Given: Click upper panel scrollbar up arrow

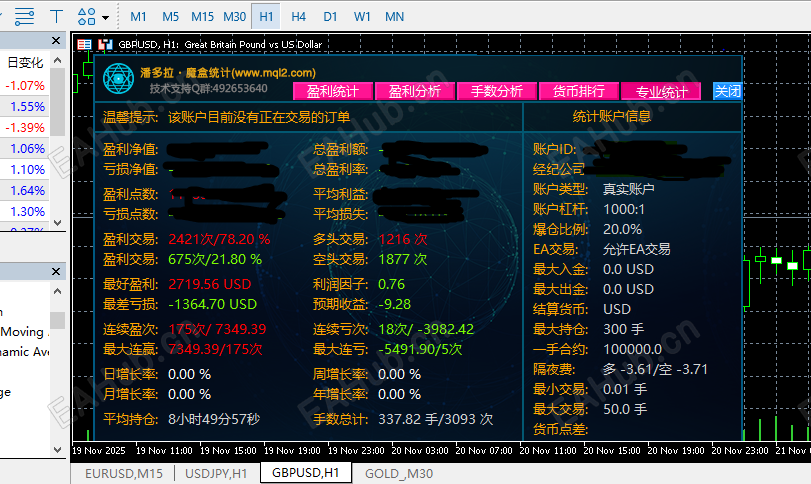Looking at the screenshot, I should tap(57, 60).
